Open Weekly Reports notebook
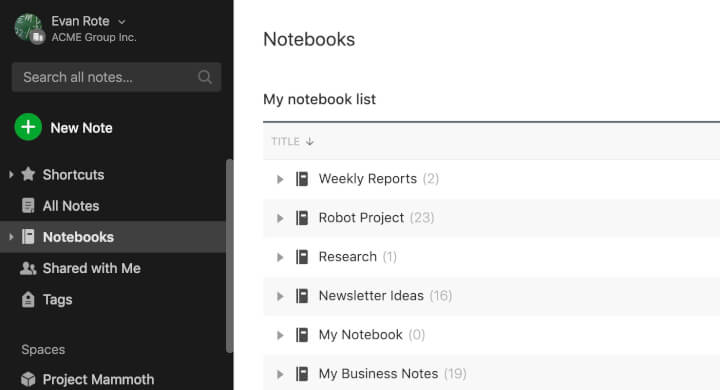720x390 pixels. click(368, 179)
